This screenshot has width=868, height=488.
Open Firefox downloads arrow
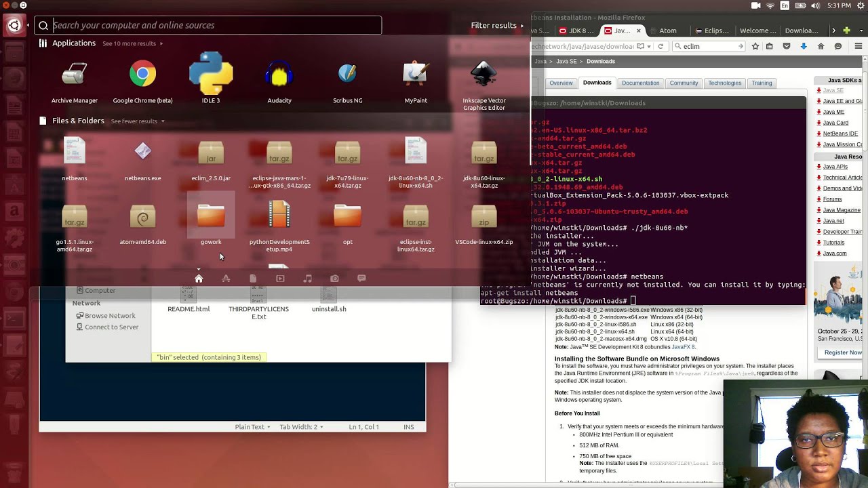pos(804,46)
